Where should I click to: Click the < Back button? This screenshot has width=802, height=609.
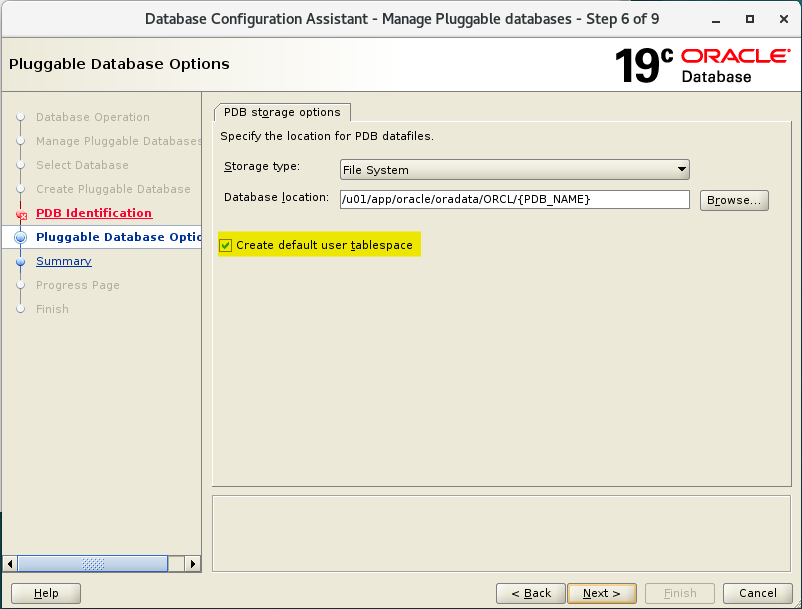(x=531, y=593)
